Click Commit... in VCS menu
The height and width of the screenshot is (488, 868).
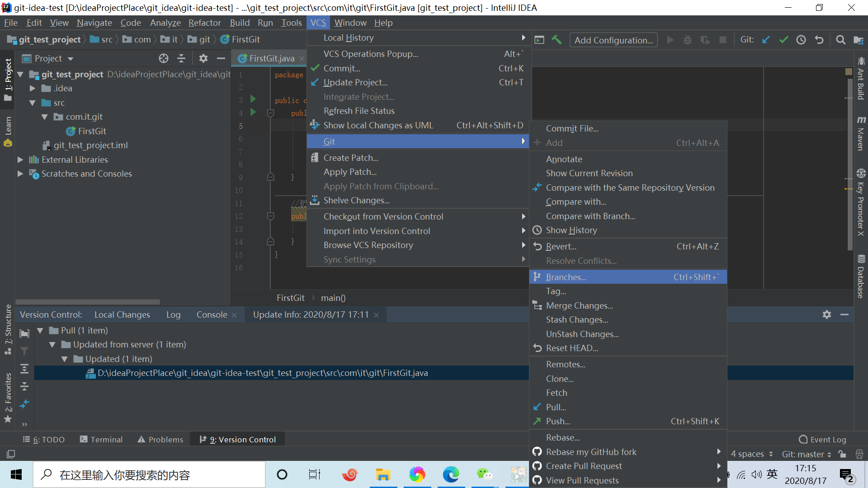pos(418,69)
